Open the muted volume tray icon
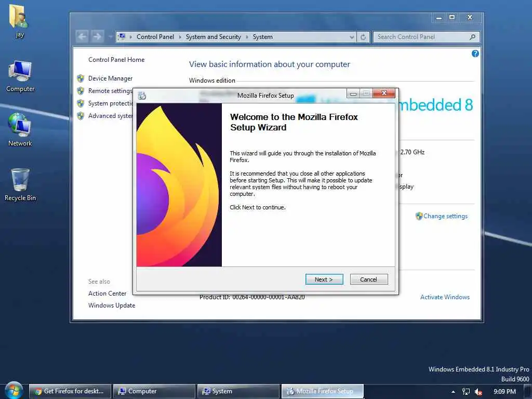The height and width of the screenshot is (399, 532). (478, 392)
